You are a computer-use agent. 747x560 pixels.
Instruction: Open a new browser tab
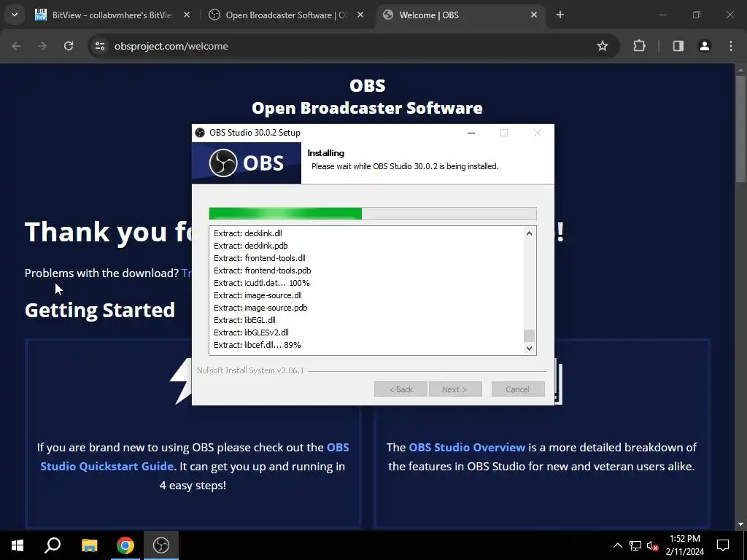pyautogui.click(x=560, y=15)
